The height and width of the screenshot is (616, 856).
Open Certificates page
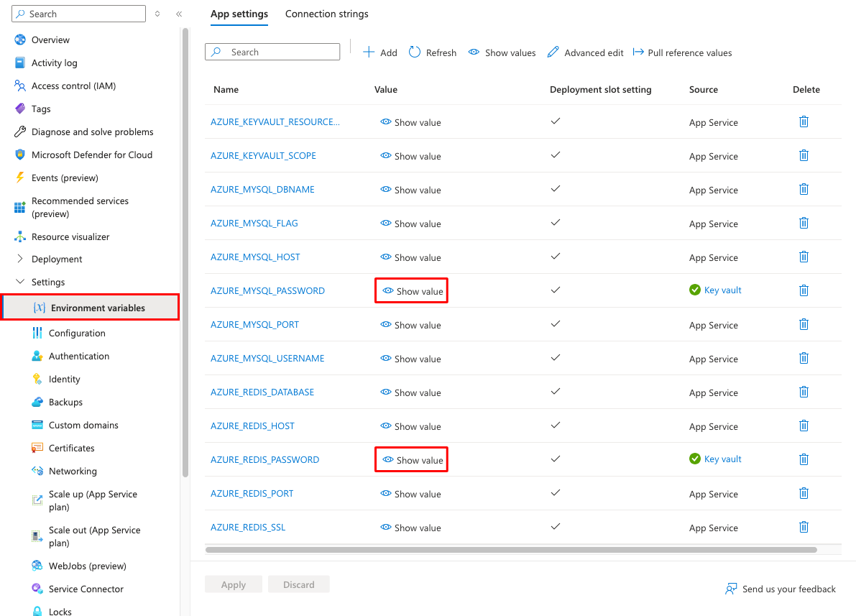point(72,448)
